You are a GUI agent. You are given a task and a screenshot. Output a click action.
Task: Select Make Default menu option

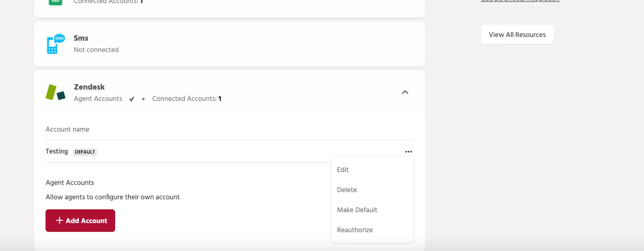357,210
